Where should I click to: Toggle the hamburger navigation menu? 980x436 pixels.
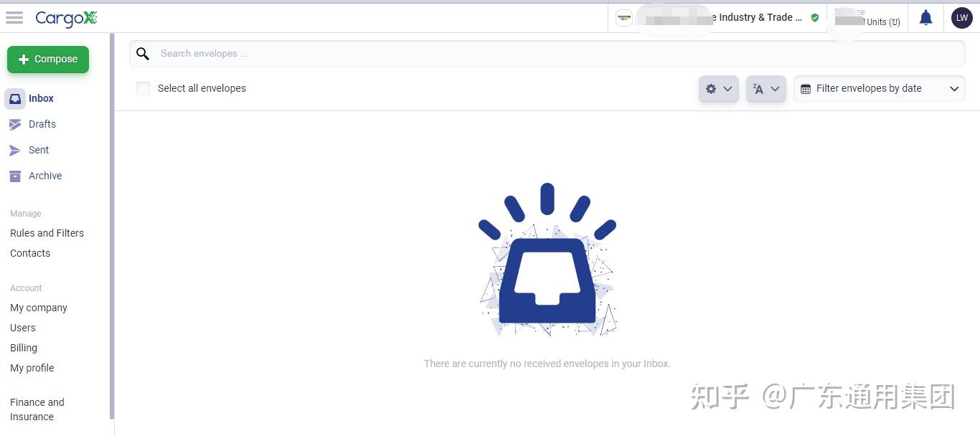14,17
